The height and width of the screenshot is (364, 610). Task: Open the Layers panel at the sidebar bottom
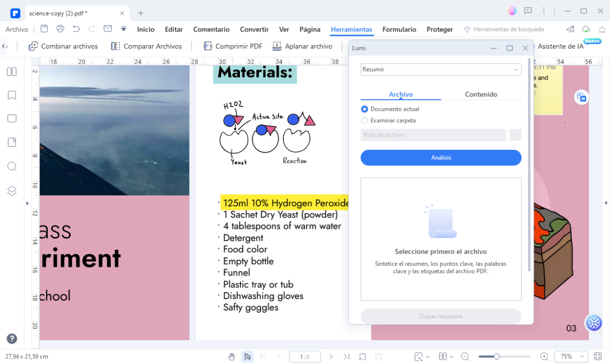11,191
